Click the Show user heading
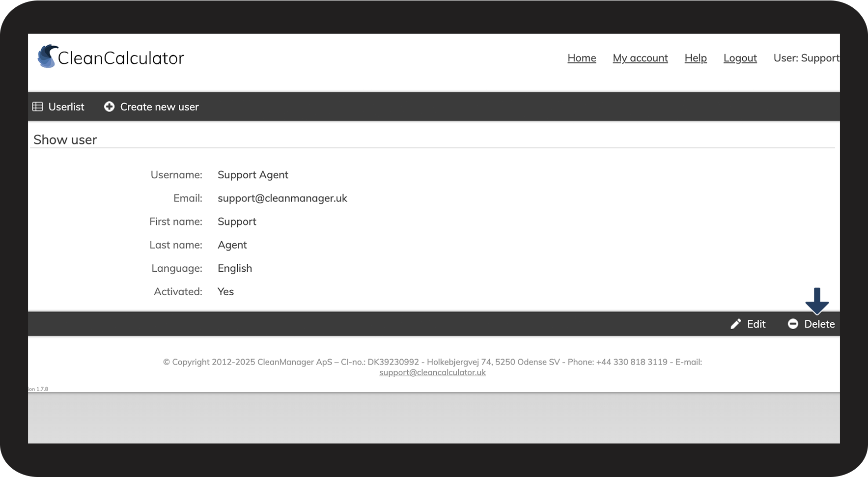Viewport: 868px width, 477px height. tap(65, 140)
